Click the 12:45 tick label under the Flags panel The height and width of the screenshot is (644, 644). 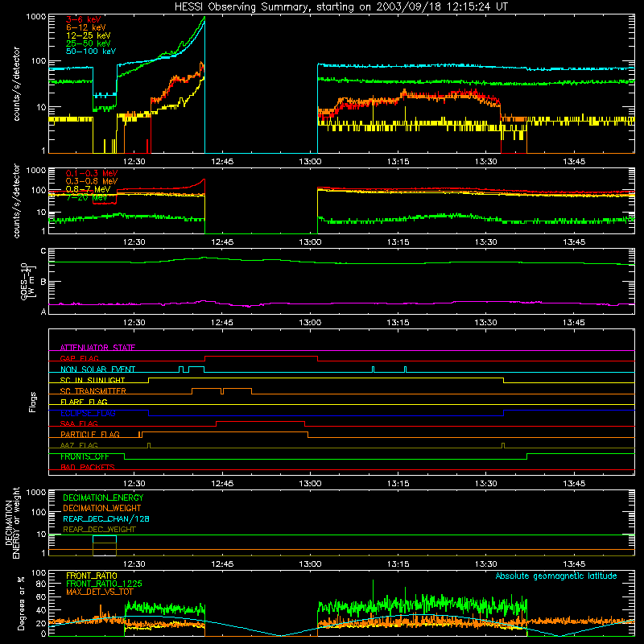pos(222,484)
